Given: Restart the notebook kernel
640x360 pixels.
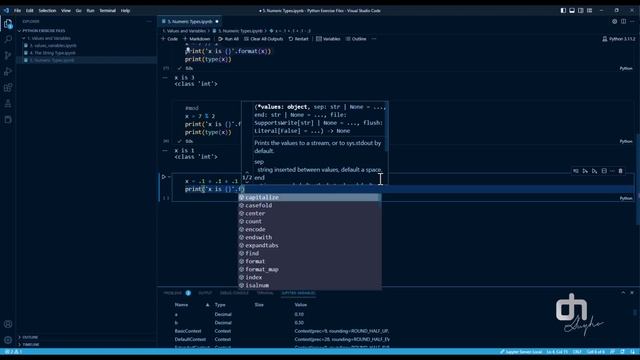Looking at the screenshot, I should 298,39.
